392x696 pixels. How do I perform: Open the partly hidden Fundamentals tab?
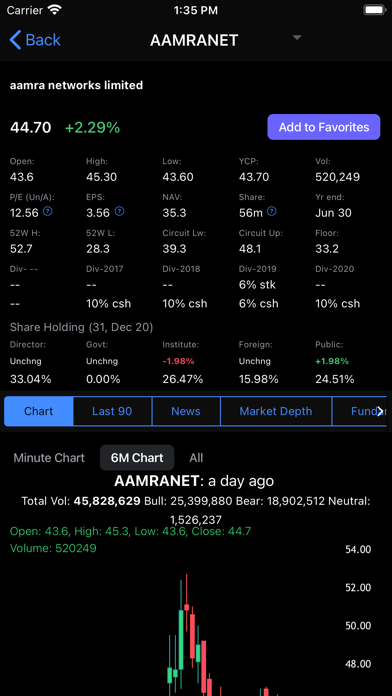359,411
